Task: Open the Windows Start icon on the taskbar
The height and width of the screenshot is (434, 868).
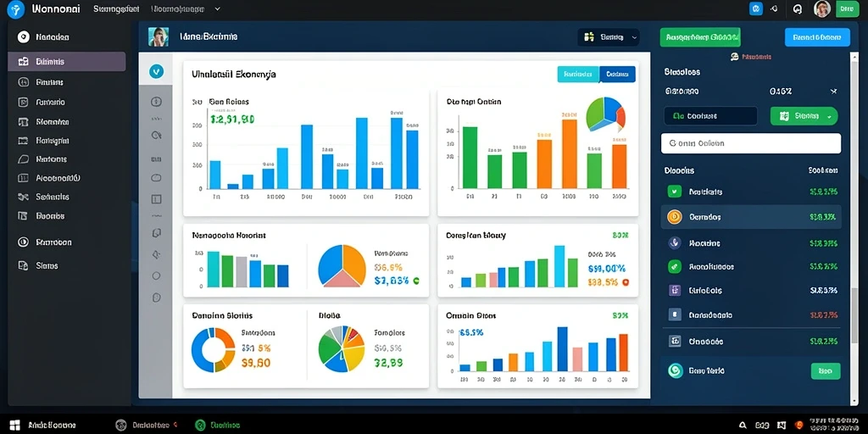Action: (x=14, y=426)
